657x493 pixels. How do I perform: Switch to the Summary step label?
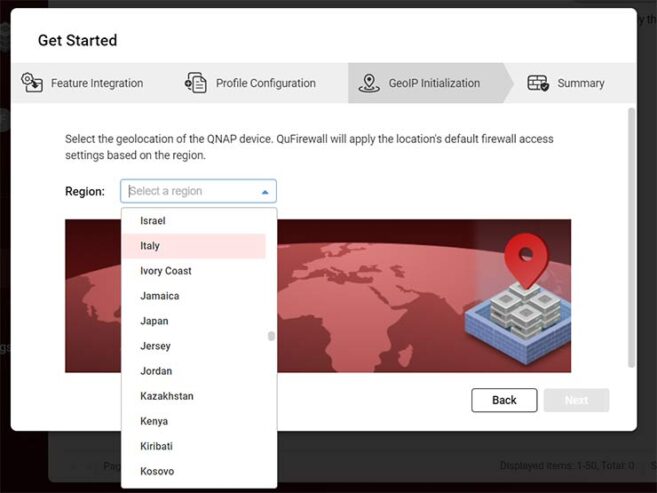[580, 83]
